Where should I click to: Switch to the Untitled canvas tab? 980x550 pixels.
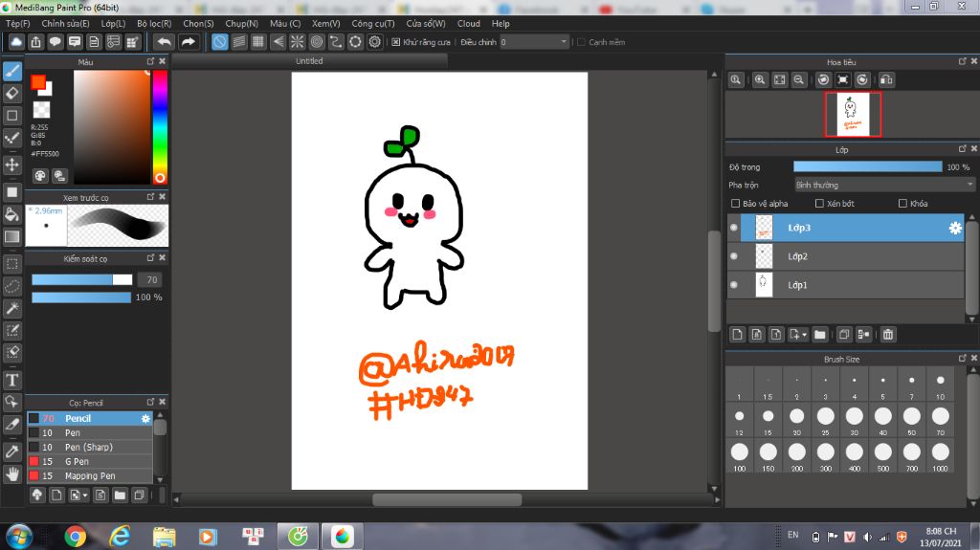309,61
